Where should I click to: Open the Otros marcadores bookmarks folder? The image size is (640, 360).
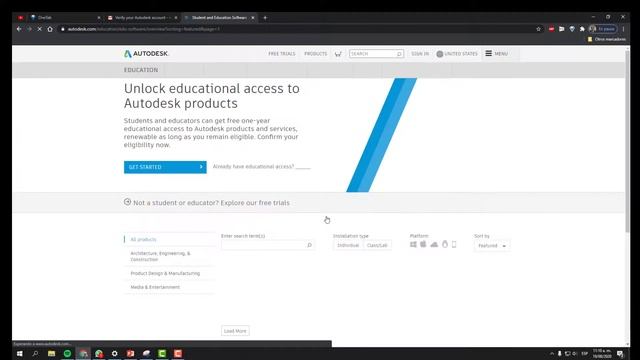[607, 39]
